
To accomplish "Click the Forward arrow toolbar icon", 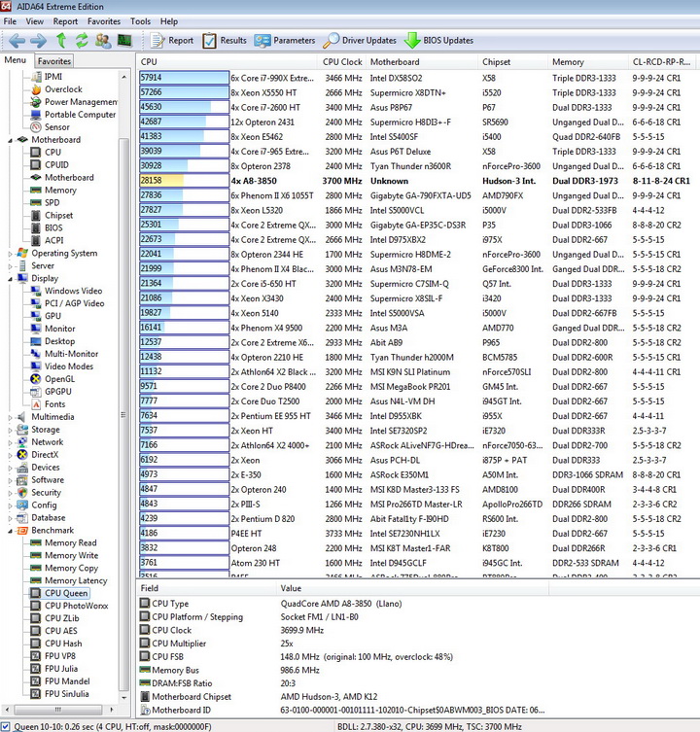I will tap(38, 41).
